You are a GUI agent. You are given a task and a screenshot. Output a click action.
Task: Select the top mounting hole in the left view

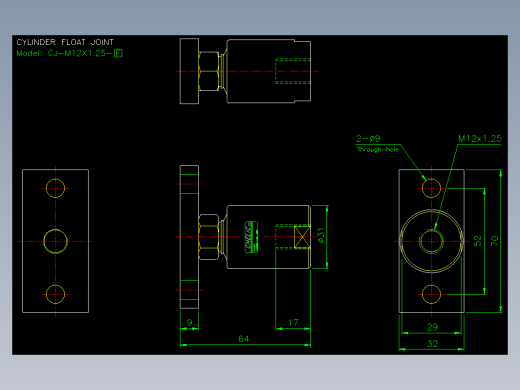click(55, 188)
